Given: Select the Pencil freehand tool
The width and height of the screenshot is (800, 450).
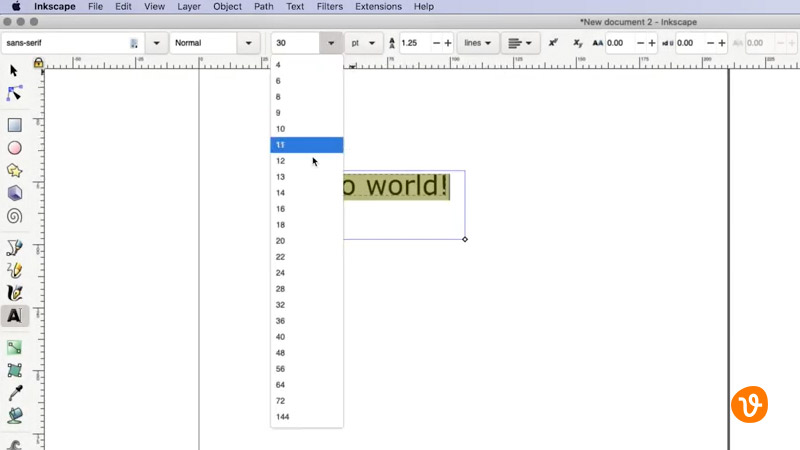Looking at the screenshot, I should click(x=14, y=270).
